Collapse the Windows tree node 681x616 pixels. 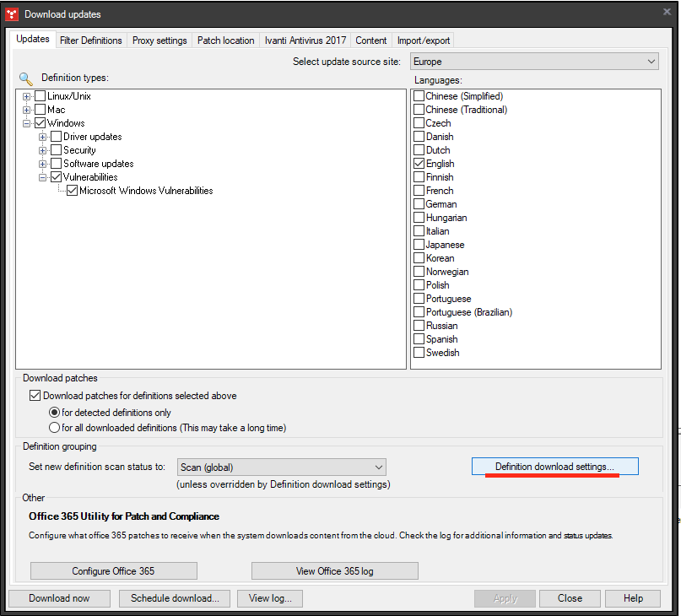(x=26, y=122)
